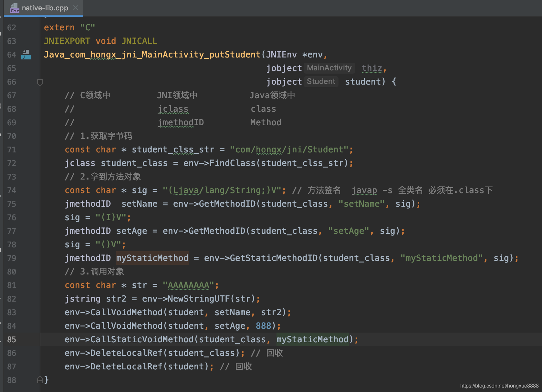Click the Student type hint on line 66
Screen dimensions: 542x392
click(321, 81)
